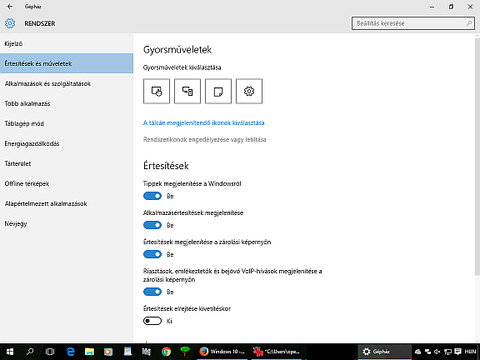Click the vertical scrollbar of settings content
Viewport: 480px width, 360px height.
click(477, 157)
